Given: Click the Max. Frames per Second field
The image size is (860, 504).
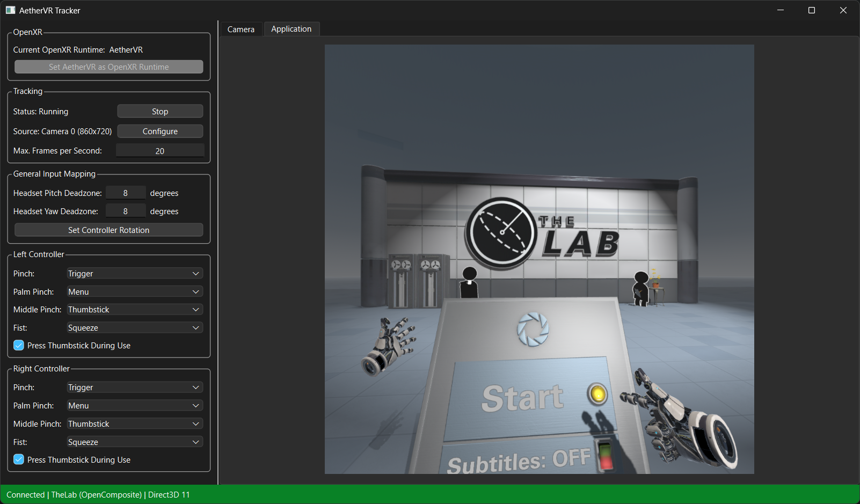Looking at the screenshot, I should click(x=160, y=151).
